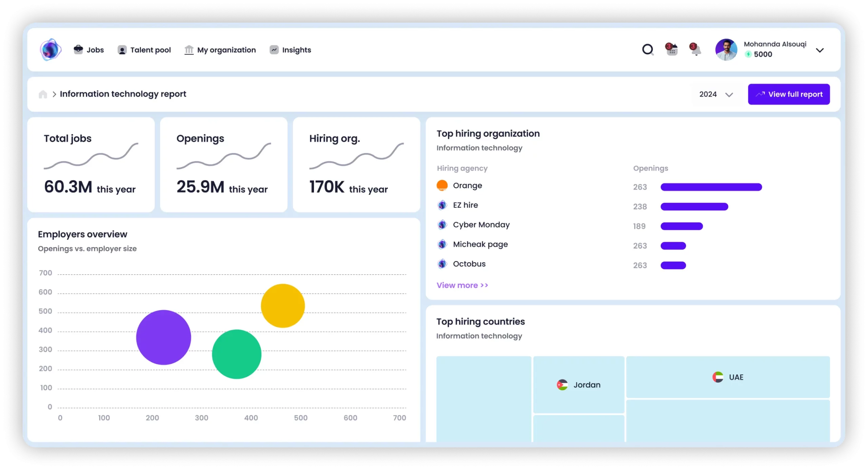Click the 189 openings value
Image resolution: width=868 pixels, height=470 pixels.
[639, 226]
